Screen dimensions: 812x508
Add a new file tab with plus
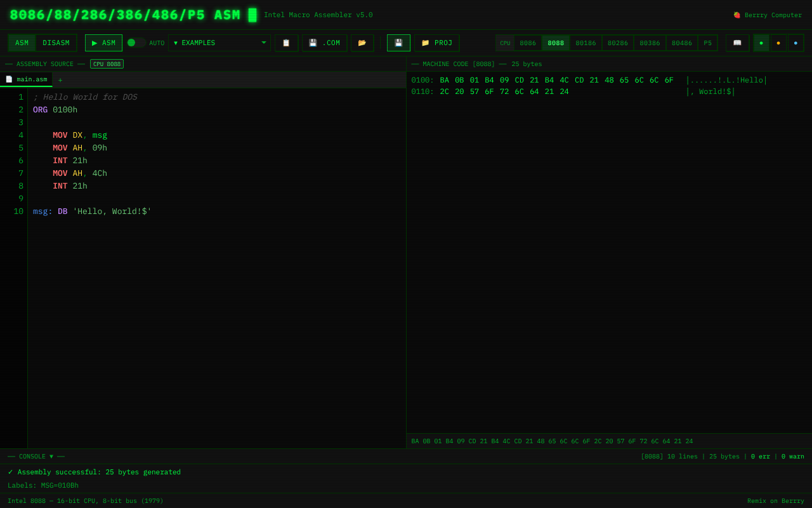coord(60,80)
